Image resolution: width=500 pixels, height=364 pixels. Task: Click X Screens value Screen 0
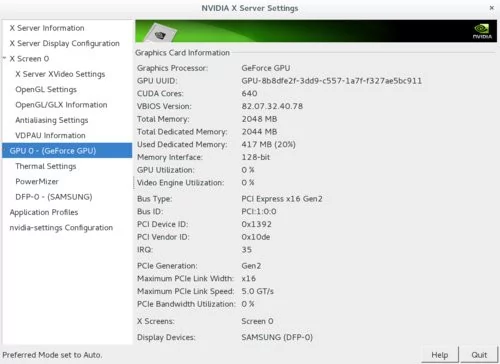(x=257, y=321)
